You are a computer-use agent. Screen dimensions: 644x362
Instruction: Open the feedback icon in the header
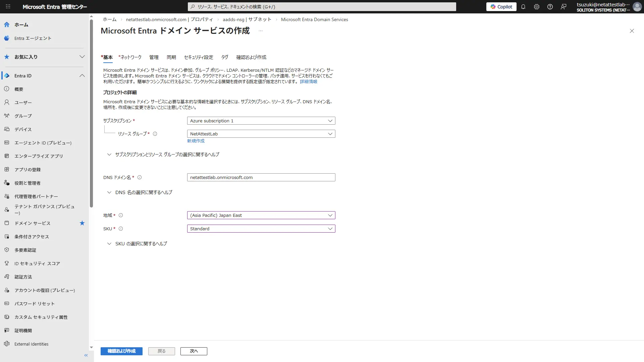tap(563, 7)
